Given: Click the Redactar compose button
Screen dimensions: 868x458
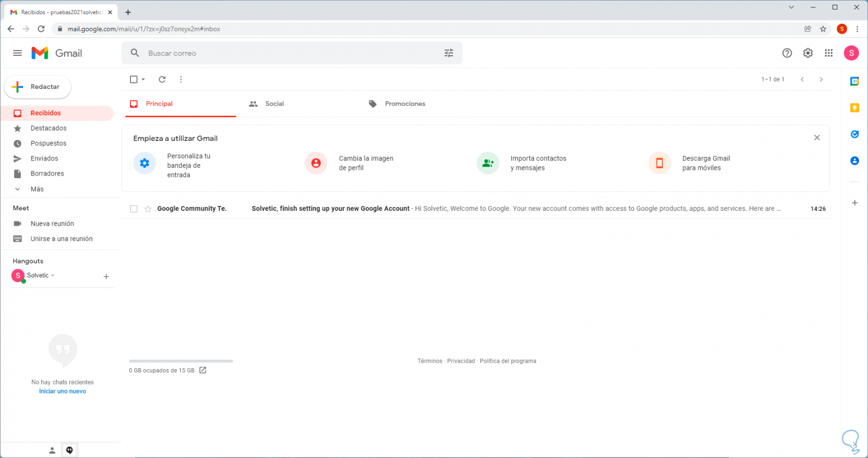Looking at the screenshot, I should 38,87.
